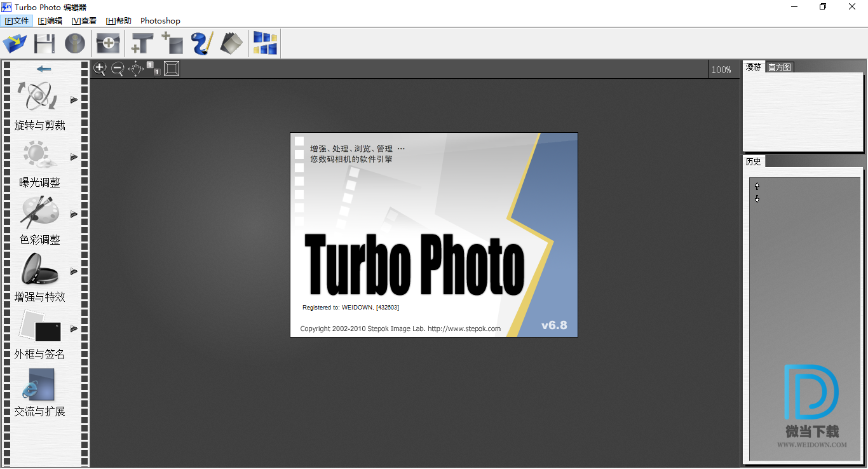This screenshot has width=868, height=469.
Task: Click the zoom in magnifier icon
Action: (x=100, y=69)
